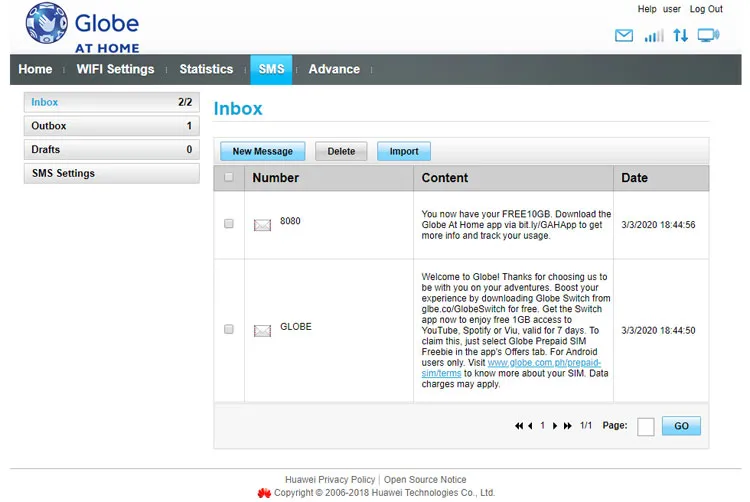The image size is (750, 502).
Task: Check the signal strength bars icon
Action: pyautogui.click(x=654, y=35)
